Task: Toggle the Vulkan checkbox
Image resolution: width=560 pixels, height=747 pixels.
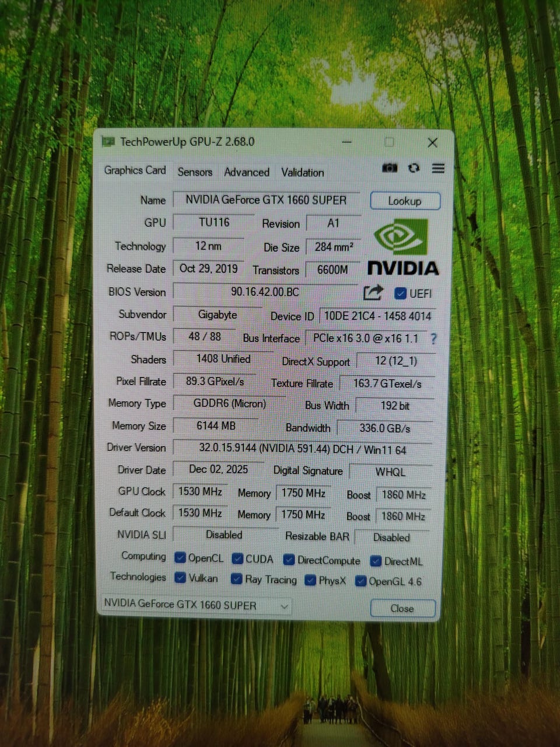Action: (x=180, y=578)
